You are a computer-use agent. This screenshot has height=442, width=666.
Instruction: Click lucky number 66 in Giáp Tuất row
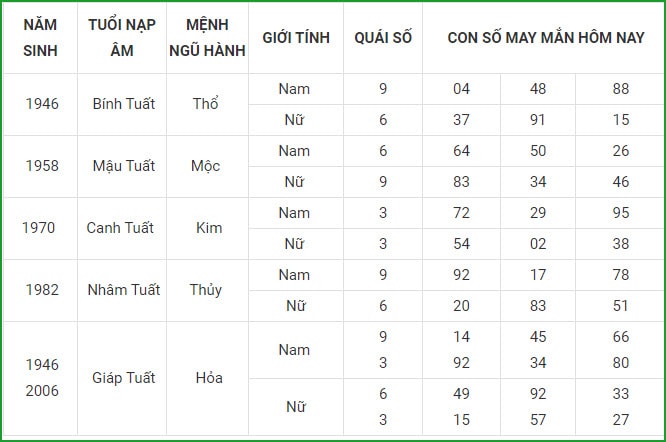point(621,337)
